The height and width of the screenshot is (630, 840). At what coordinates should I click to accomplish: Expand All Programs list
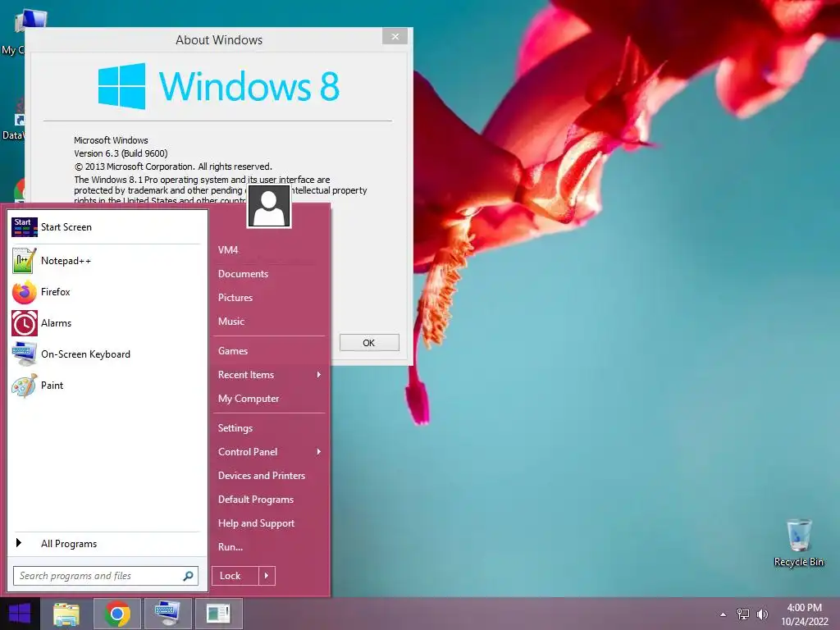pos(107,544)
